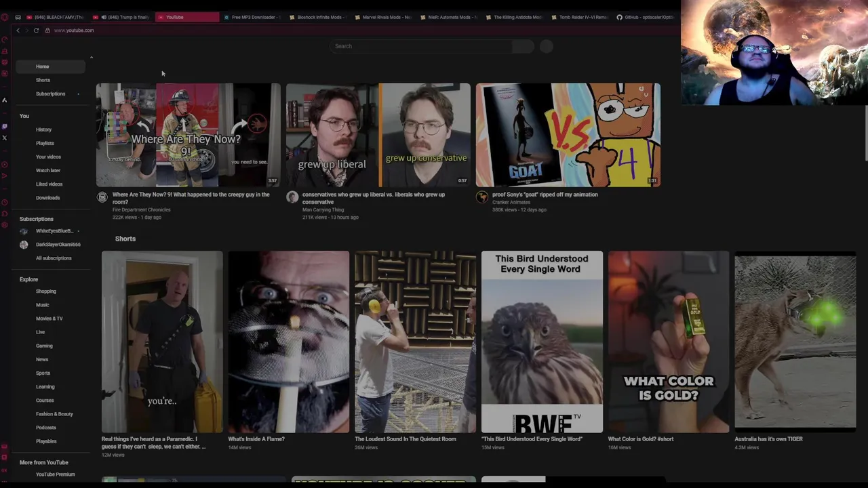Go back to the previous page
The image size is (868, 488).
[x=18, y=30]
